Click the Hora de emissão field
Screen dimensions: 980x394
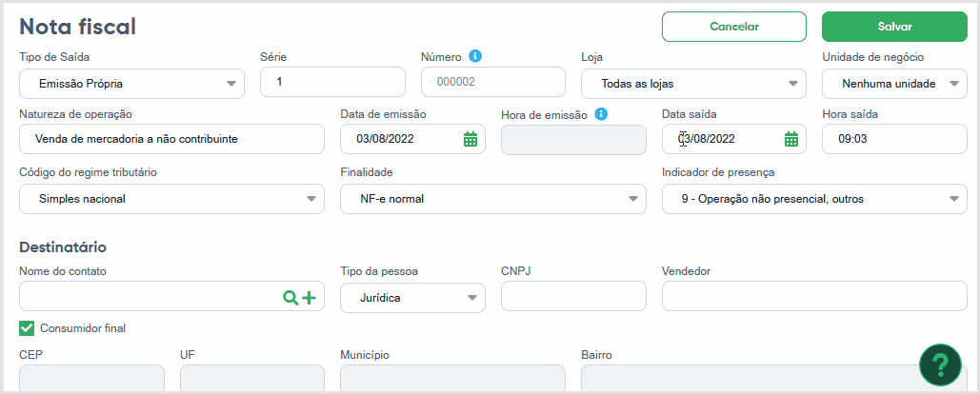coord(573,139)
